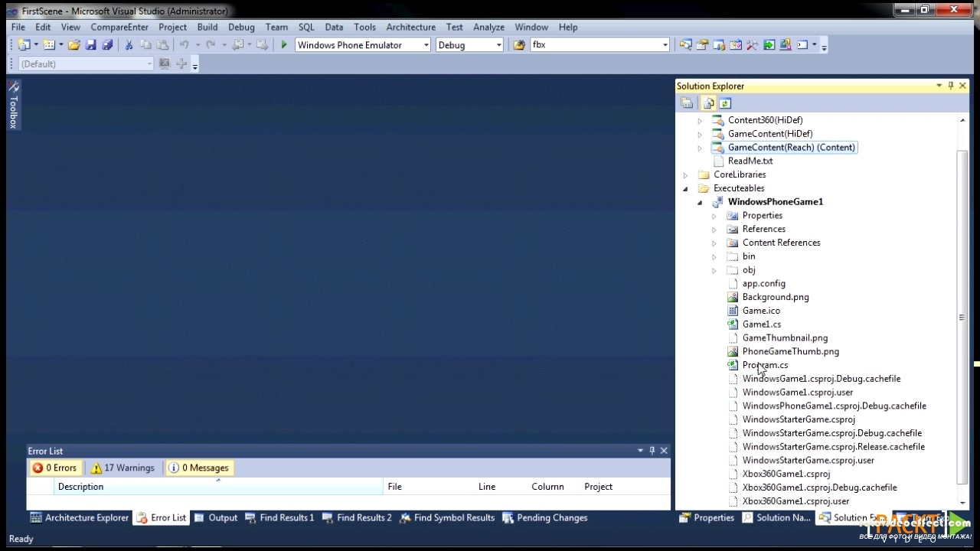
Task: Expand the References node
Action: click(714, 229)
